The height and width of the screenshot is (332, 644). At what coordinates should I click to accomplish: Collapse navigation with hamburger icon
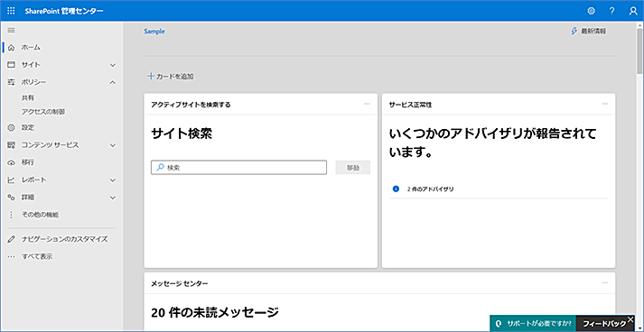[11, 31]
